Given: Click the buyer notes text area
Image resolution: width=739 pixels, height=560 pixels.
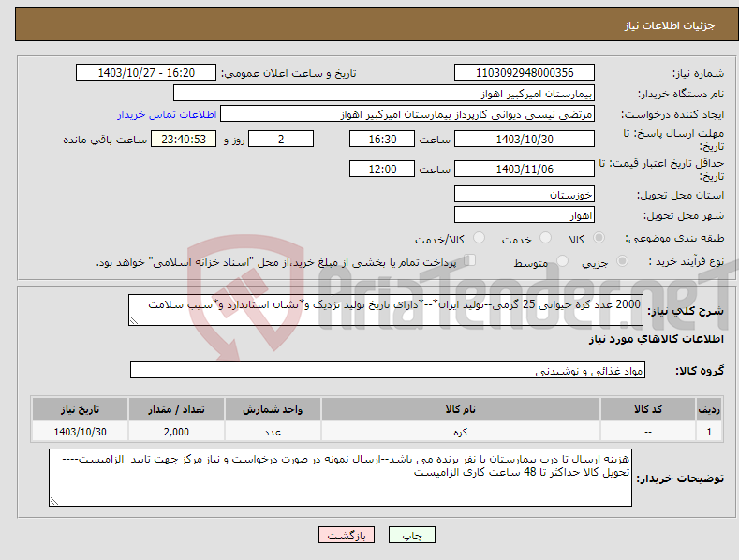Looking at the screenshot, I should tap(340, 478).
